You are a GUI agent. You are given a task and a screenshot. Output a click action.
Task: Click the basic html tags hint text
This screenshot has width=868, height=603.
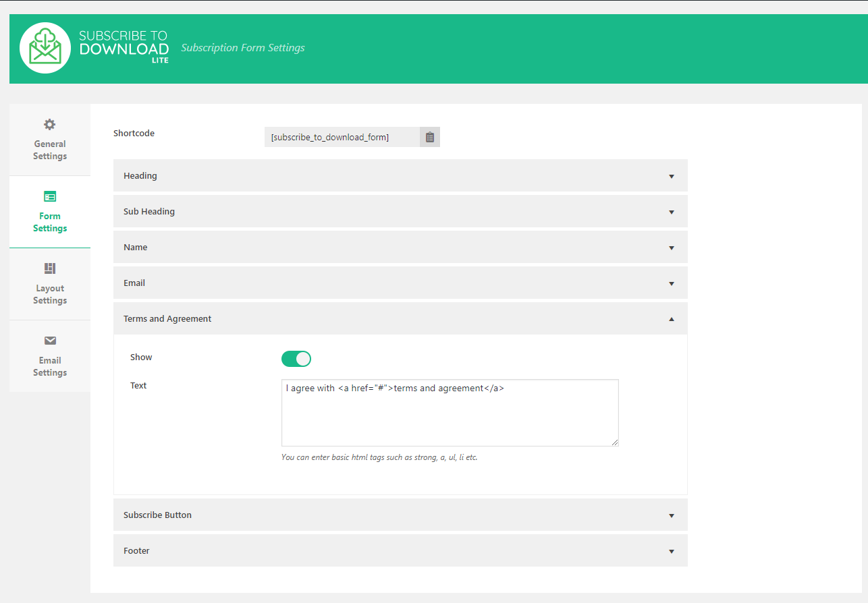[379, 457]
